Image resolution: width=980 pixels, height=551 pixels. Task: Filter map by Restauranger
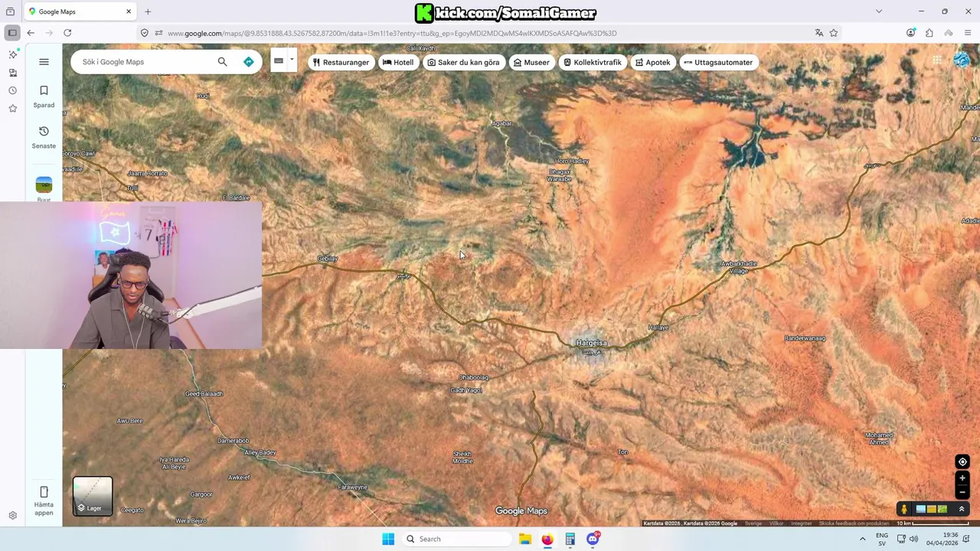coord(341,62)
